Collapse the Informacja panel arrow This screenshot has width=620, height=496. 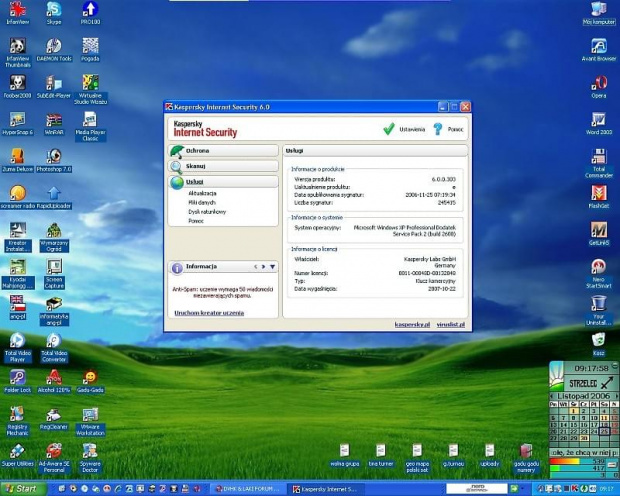[272, 267]
